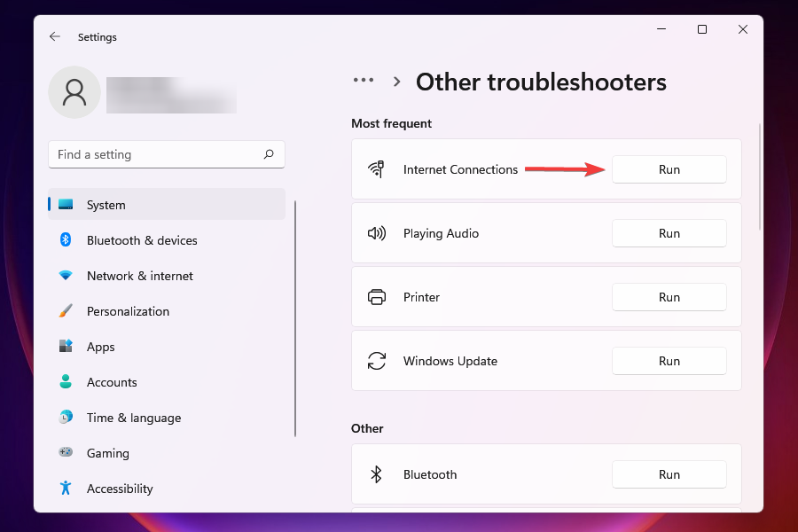Viewport: 798px width, 532px height.
Task: Click the Other section heading
Action: coord(367,428)
